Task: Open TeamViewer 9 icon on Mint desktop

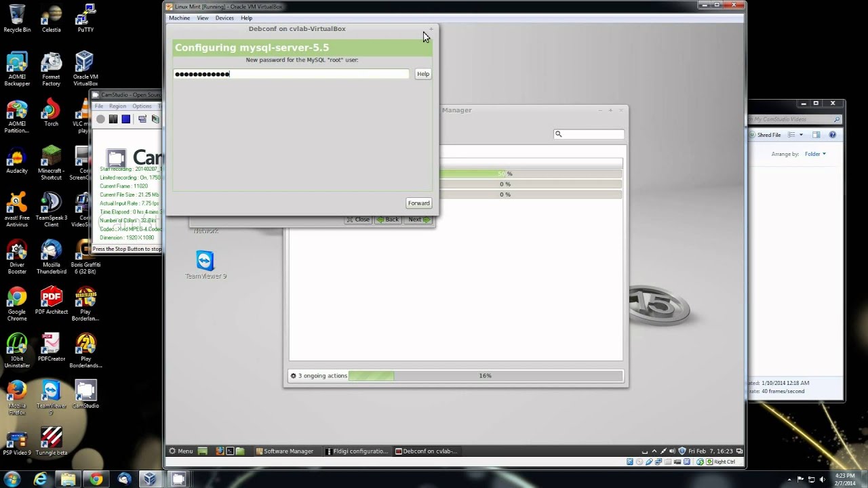Action: tap(205, 265)
